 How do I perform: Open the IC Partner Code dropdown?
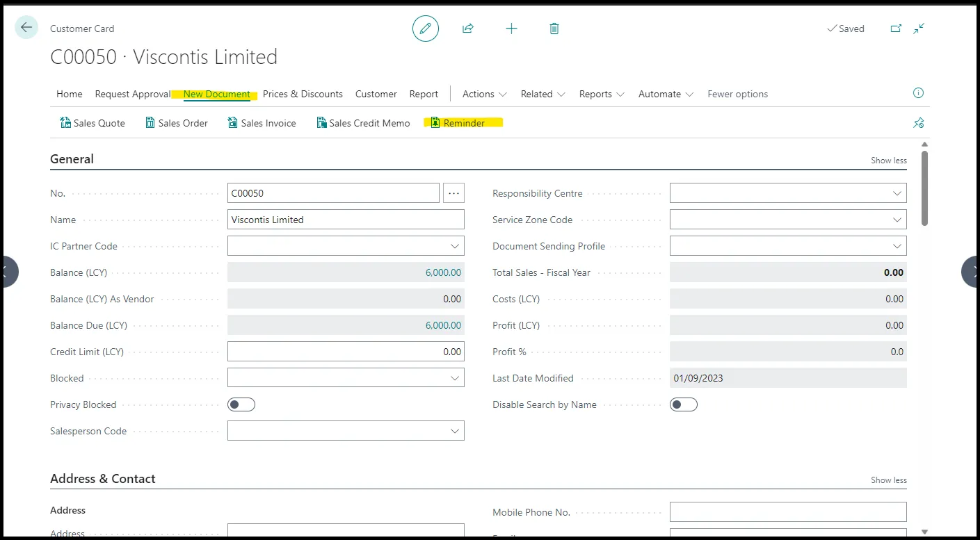coord(455,246)
